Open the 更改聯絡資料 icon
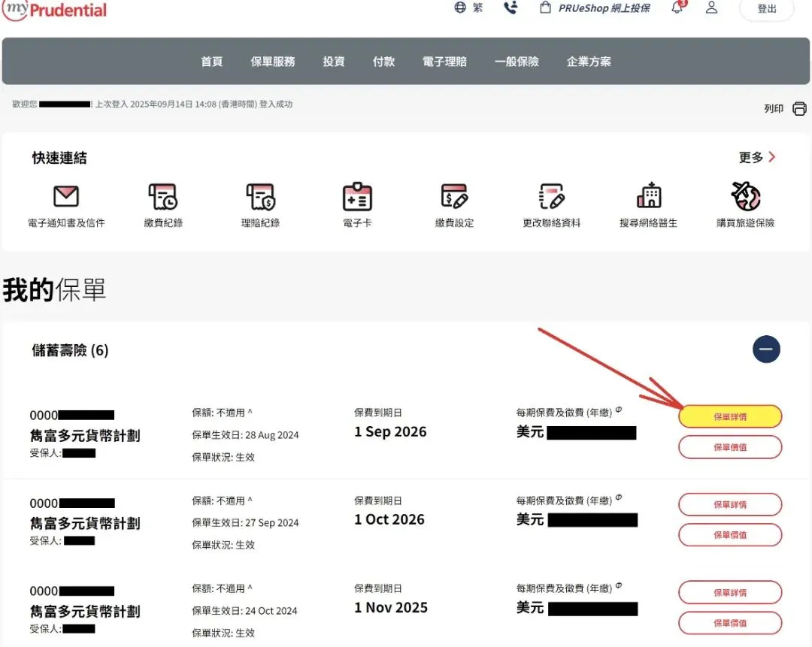Viewport: 812px width, 647px height. [552, 196]
